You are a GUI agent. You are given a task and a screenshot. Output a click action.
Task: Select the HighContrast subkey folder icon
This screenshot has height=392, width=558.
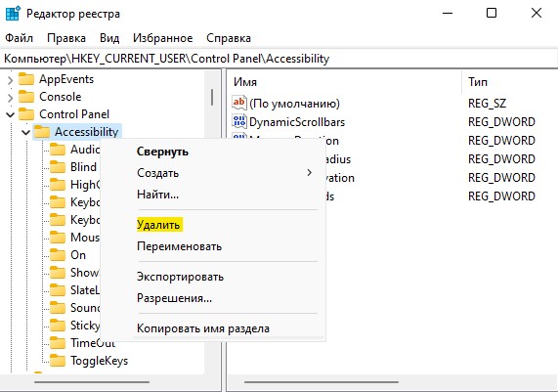[58, 185]
